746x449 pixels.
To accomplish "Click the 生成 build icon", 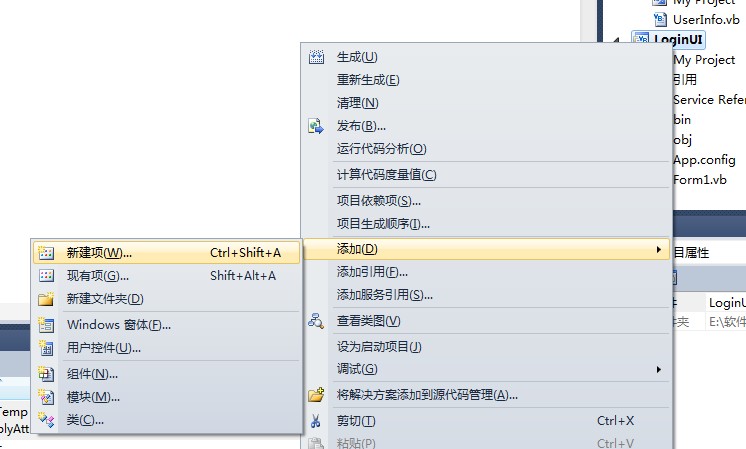I will click(316, 57).
